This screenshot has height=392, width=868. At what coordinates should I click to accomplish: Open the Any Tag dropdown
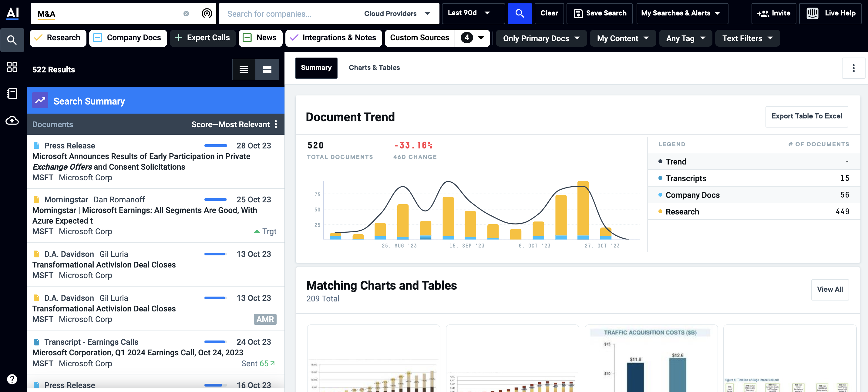[685, 38]
